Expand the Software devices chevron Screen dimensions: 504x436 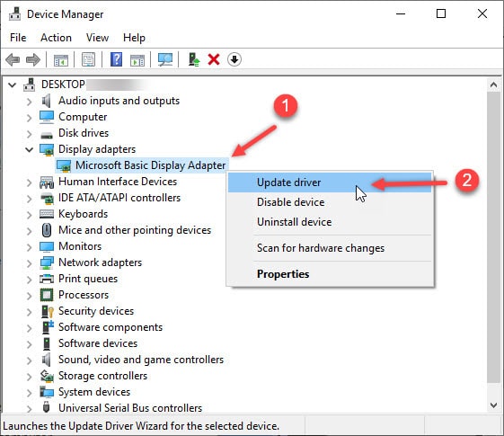click(30, 344)
